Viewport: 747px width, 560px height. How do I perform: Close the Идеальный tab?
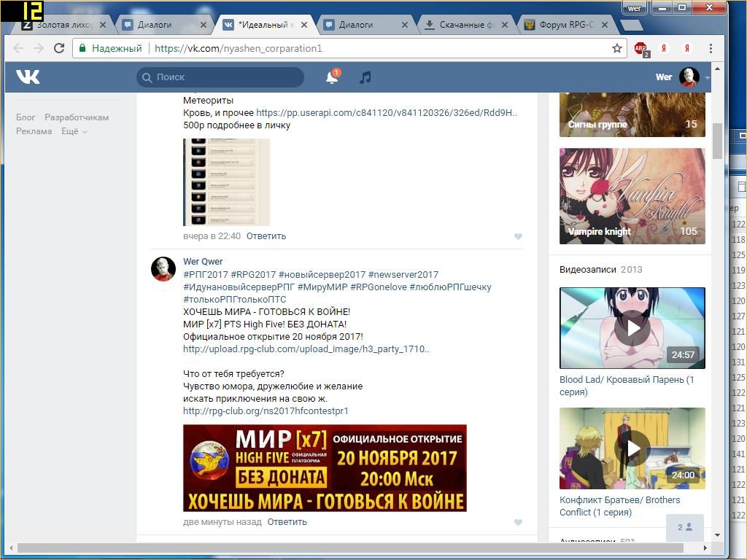[304, 25]
